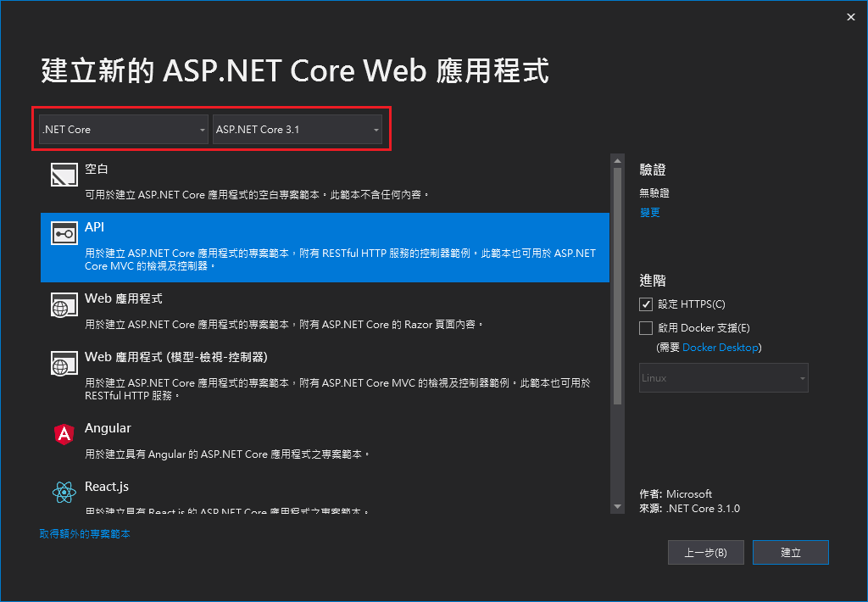Click the 無驗證 authentication status text
The height and width of the screenshot is (602, 868).
coord(654,192)
